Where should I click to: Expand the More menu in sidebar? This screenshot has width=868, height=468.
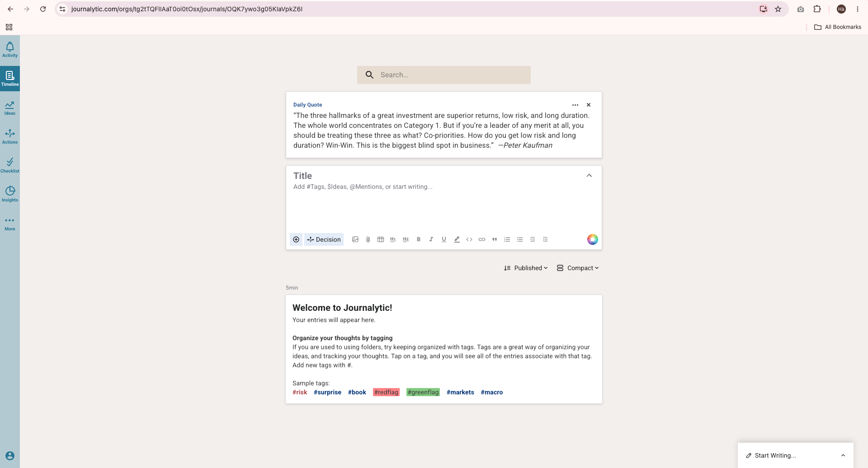point(10,224)
